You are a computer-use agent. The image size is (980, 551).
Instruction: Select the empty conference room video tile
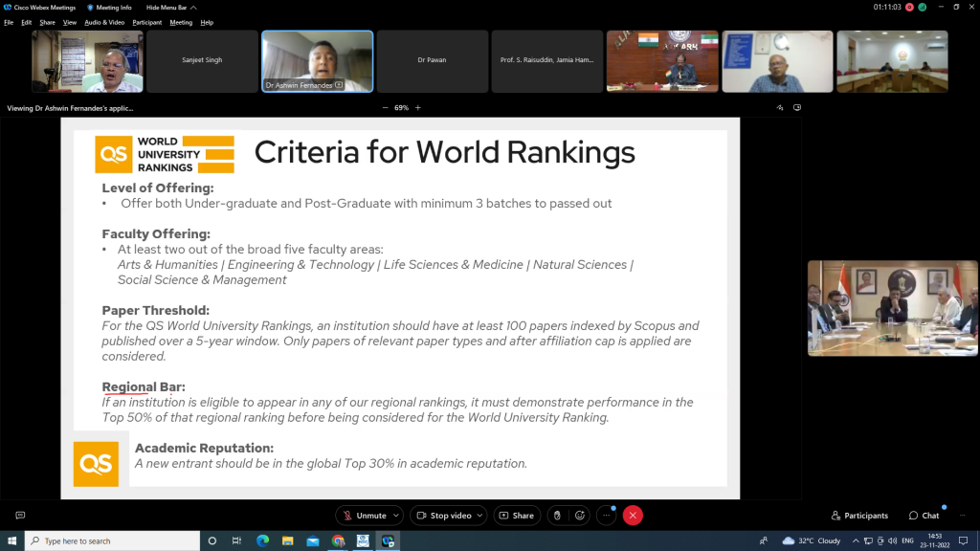point(893,61)
